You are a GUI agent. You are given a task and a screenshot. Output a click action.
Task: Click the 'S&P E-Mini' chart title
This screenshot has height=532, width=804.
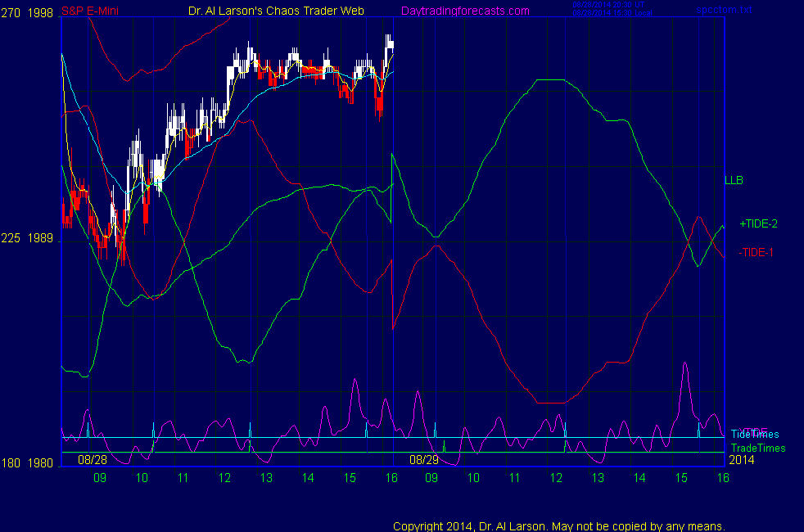pos(90,11)
